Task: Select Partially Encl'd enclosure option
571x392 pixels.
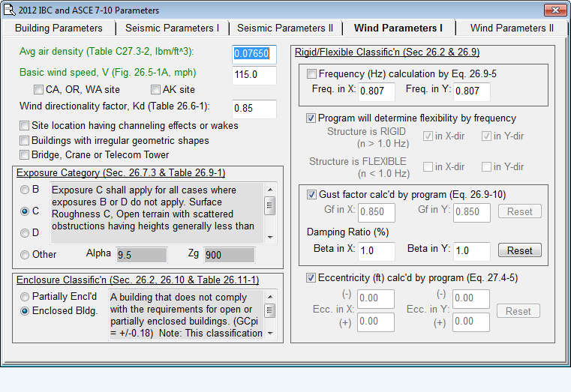Action: click(26, 297)
